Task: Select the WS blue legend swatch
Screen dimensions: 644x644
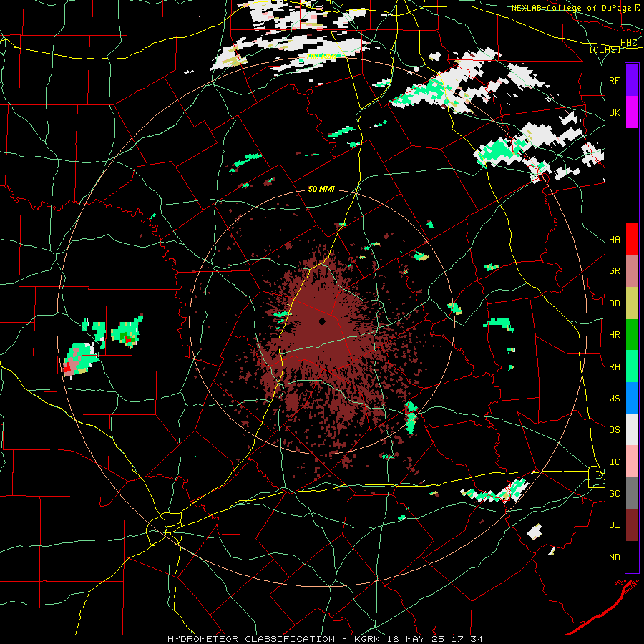Action: click(x=632, y=398)
